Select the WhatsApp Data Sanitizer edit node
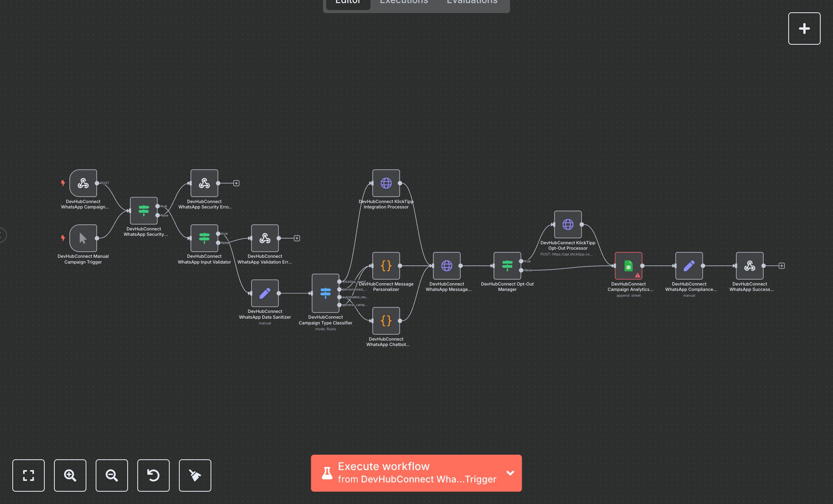This screenshot has width=833, height=504. (265, 293)
